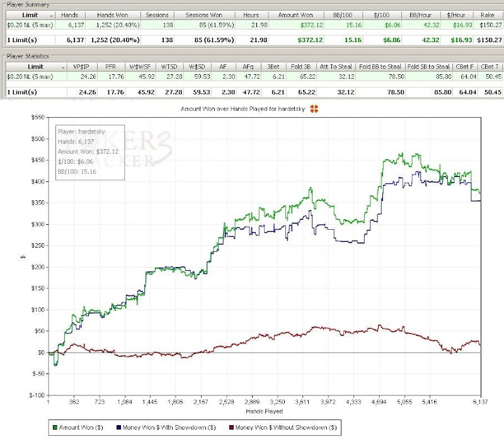Sort by the BB/100 column header
504x439 pixels.
click(343, 15)
